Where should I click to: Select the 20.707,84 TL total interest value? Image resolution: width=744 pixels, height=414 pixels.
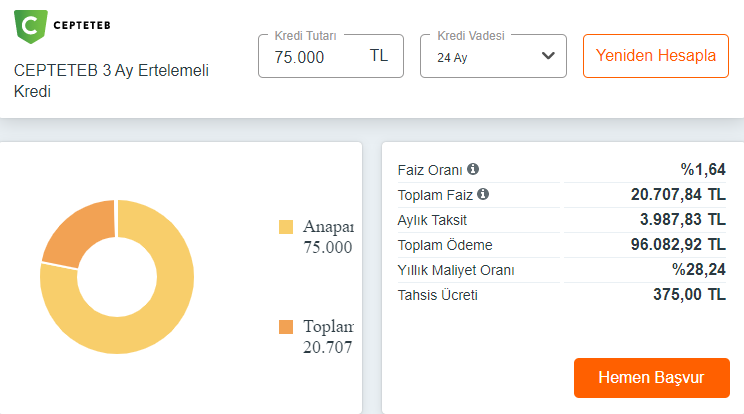(678, 194)
